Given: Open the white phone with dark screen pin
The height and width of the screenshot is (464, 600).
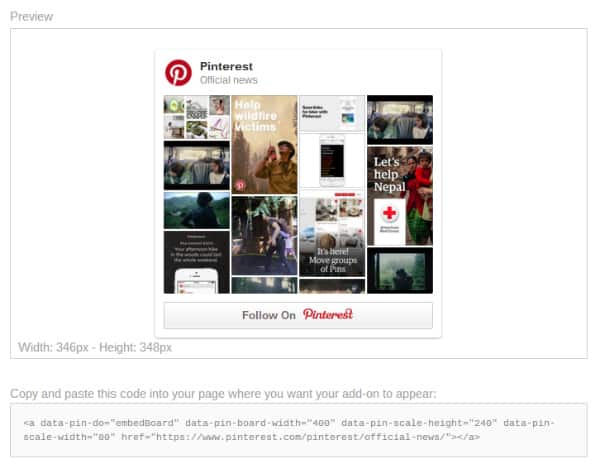Looking at the screenshot, I should 332,161.
